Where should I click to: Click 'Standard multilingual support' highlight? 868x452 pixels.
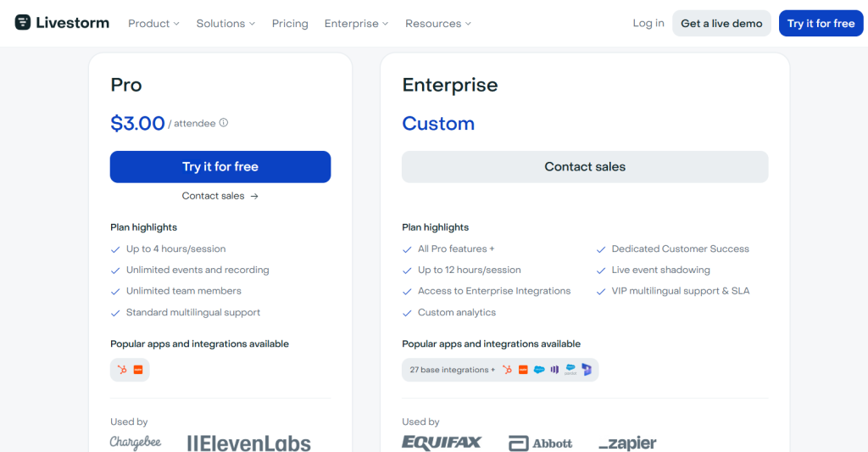tap(193, 312)
